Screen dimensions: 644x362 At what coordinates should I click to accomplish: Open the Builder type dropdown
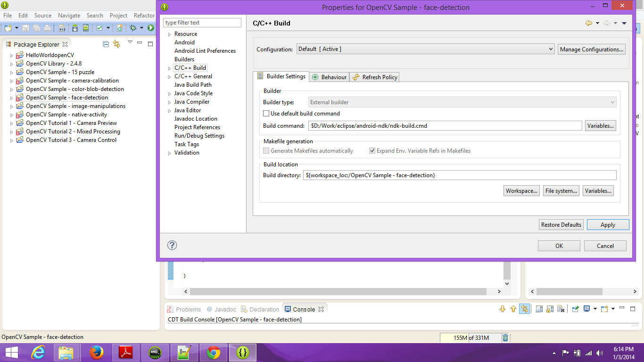462,102
